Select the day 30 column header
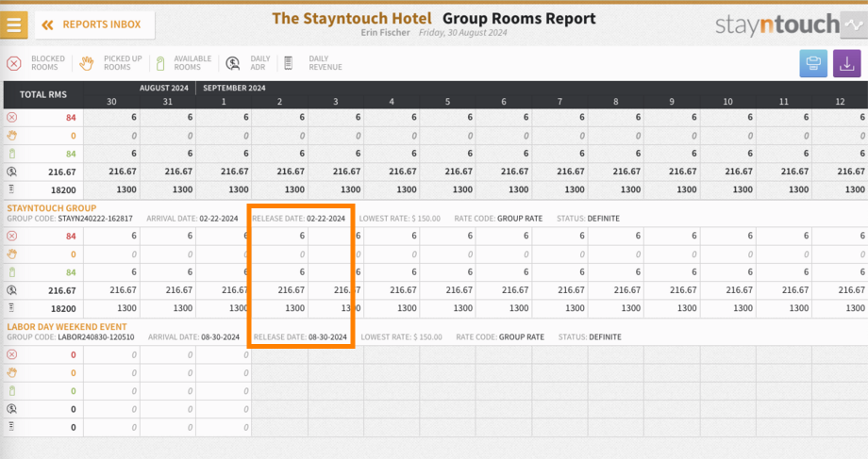The image size is (868, 459). [x=112, y=102]
